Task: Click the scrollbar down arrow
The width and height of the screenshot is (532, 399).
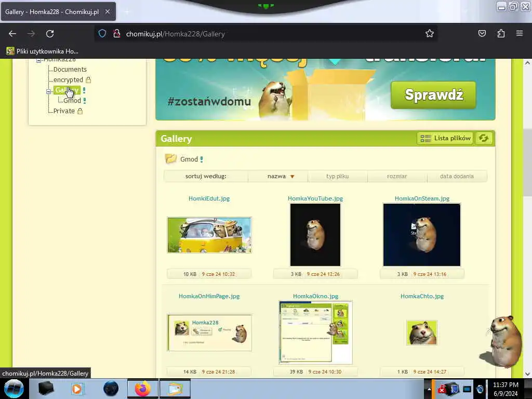Action: coord(527,374)
